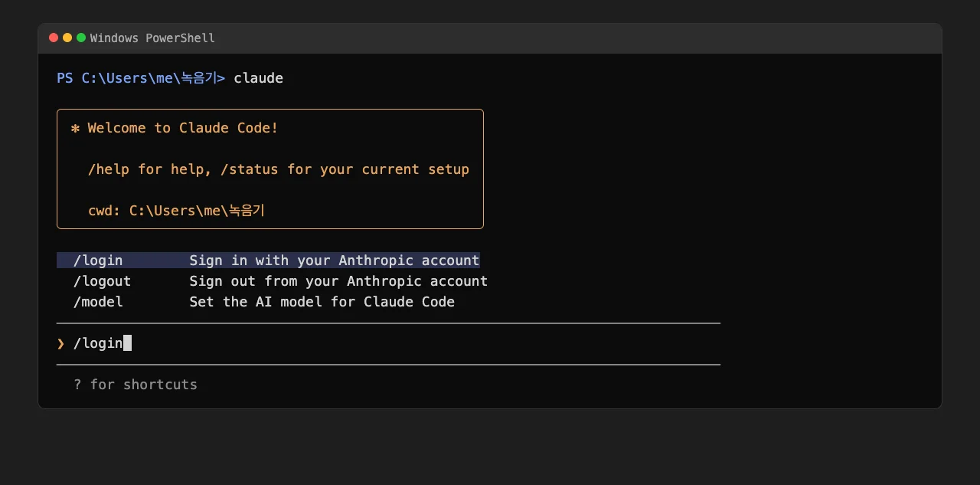Click the typed 'claude' command
The image size is (980, 485).
[x=258, y=78]
